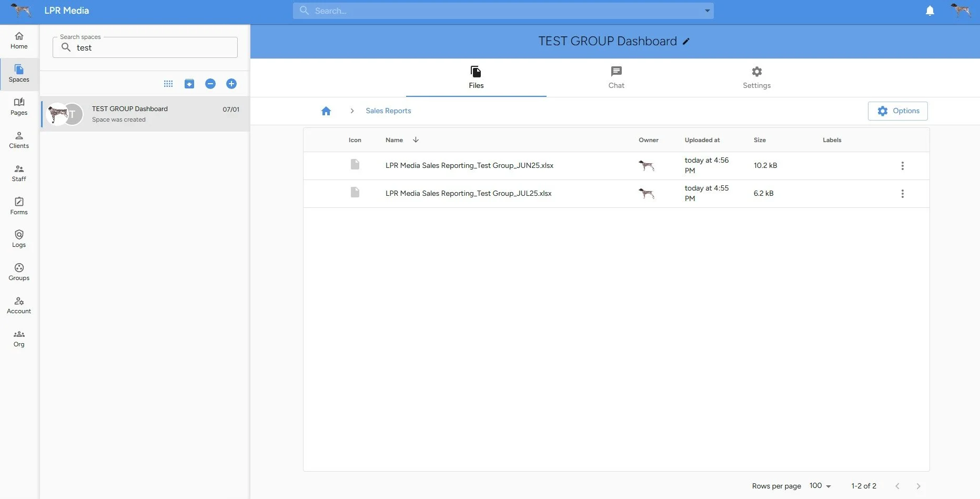
Task: Click the owner avatar on JUL25 row
Action: [x=646, y=193]
